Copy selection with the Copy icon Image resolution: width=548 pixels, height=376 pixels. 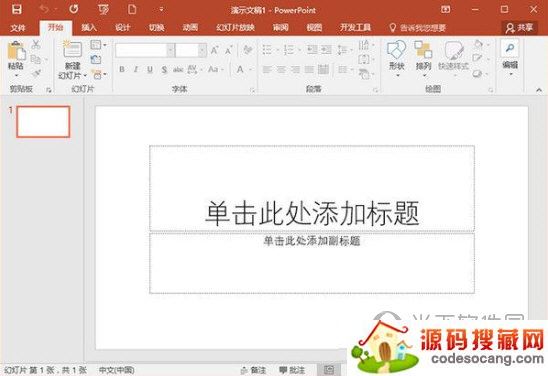(x=36, y=59)
